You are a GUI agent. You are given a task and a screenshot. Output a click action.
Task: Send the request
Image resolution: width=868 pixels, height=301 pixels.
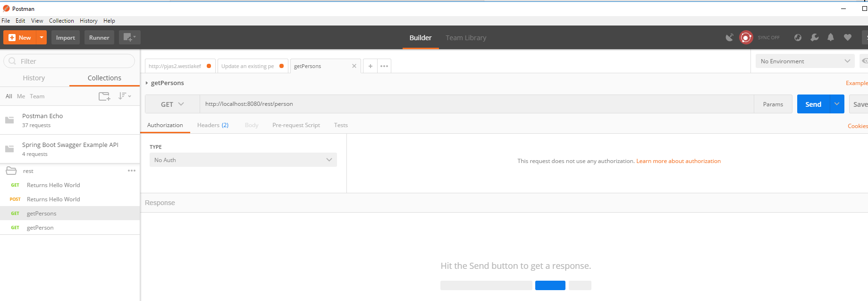click(x=813, y=104)
